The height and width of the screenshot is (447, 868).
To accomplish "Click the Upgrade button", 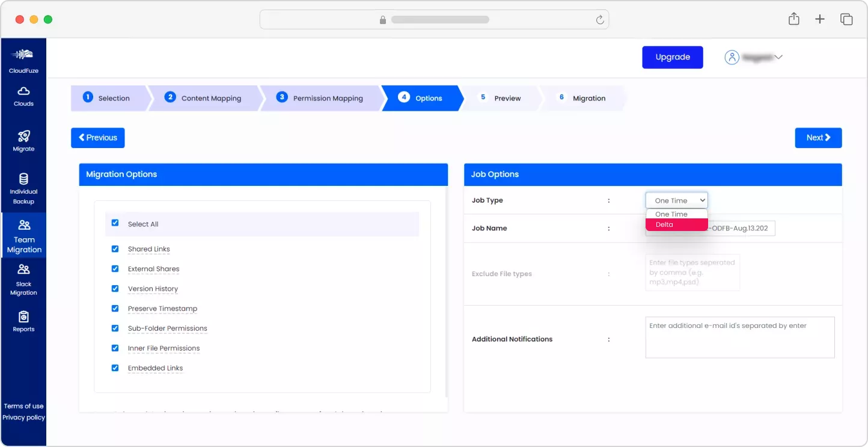I will 673,57.
